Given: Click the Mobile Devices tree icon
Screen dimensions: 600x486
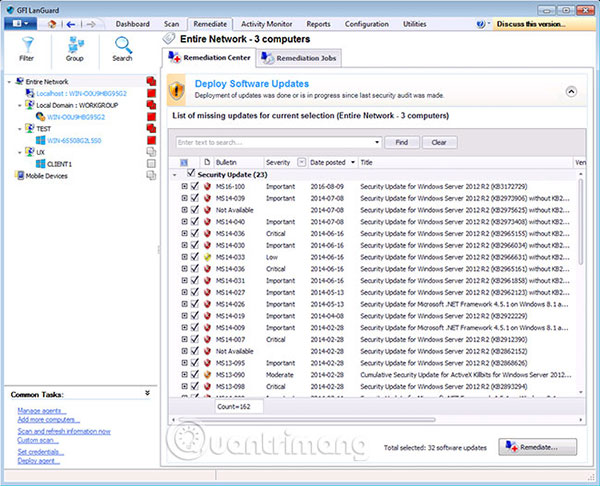Looking at the screenshot, I should [17, 175].
